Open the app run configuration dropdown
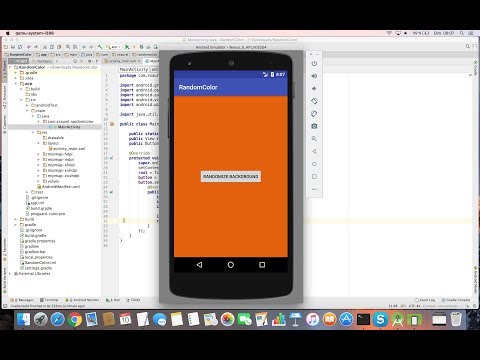 click(x=113, y=47)
